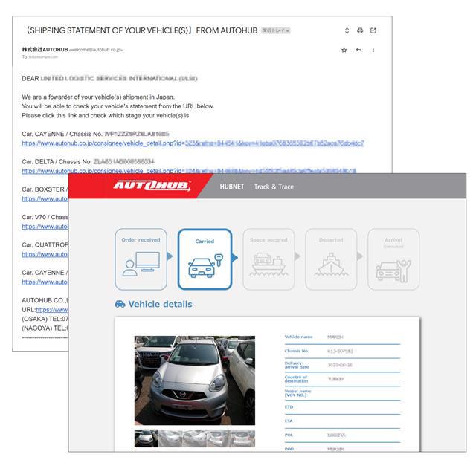
Task: Click the AUTOHUB logo in tracking page
Action: pyautogui.click(x=152, y=186)
